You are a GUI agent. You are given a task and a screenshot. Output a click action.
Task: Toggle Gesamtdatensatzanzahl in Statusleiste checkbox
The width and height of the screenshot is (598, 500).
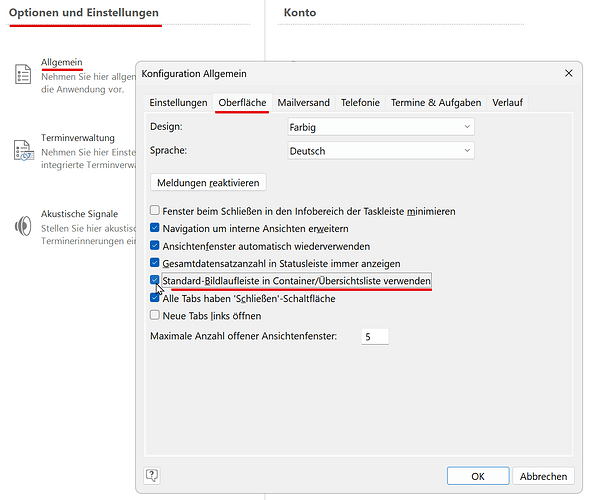click(154, 263)
